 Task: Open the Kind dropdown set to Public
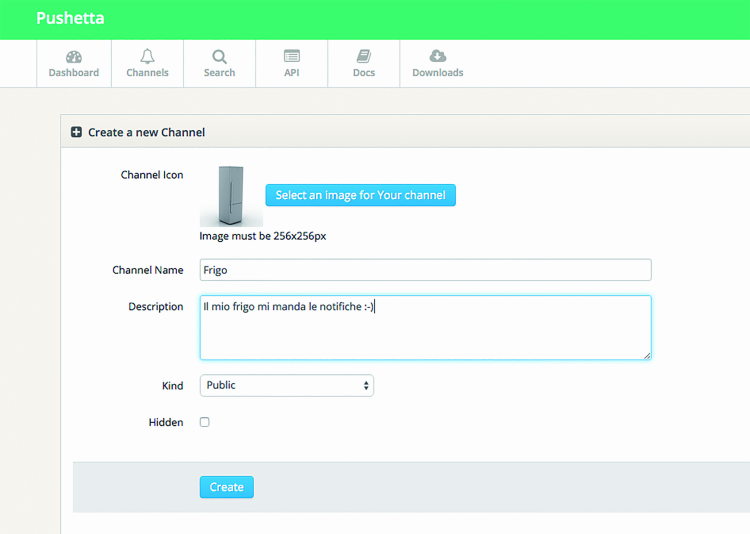(287, 385)
